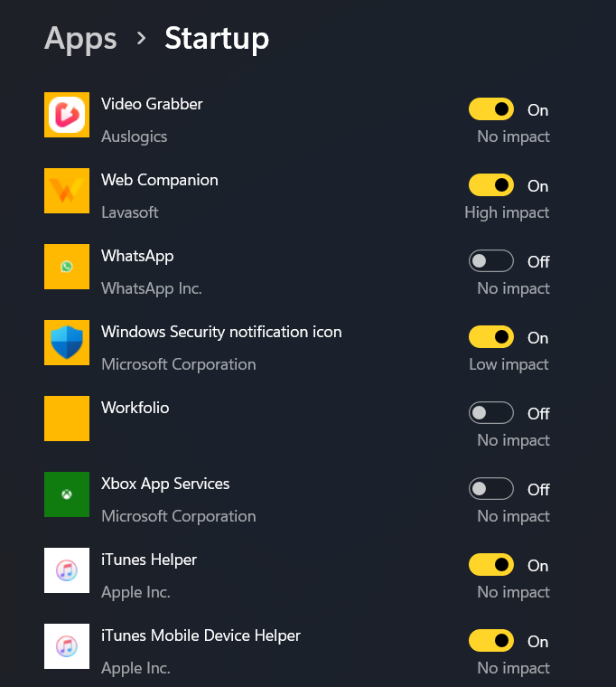Click the breadcrumb chevron after Apps
Screen dimensions: 616x687
[141, 39]
